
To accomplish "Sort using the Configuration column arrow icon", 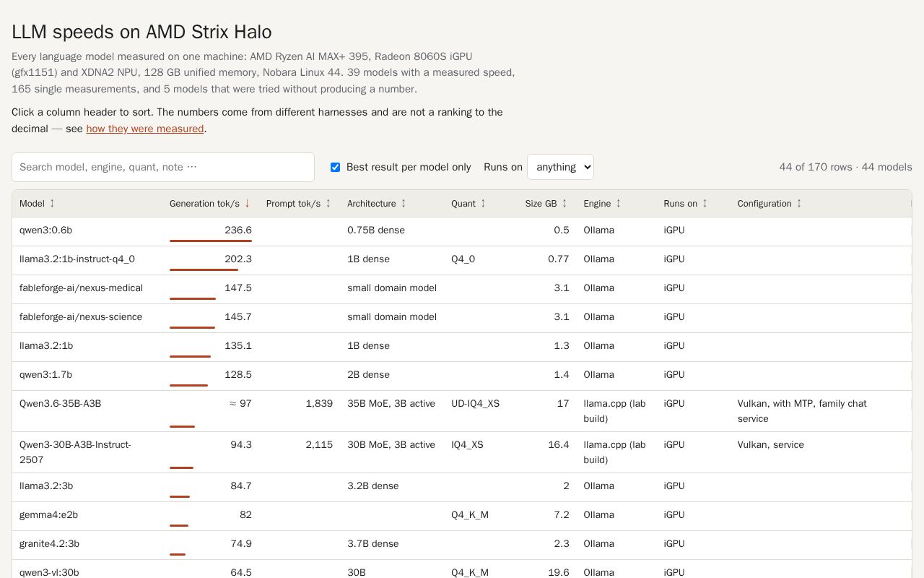I will (799, 204).
